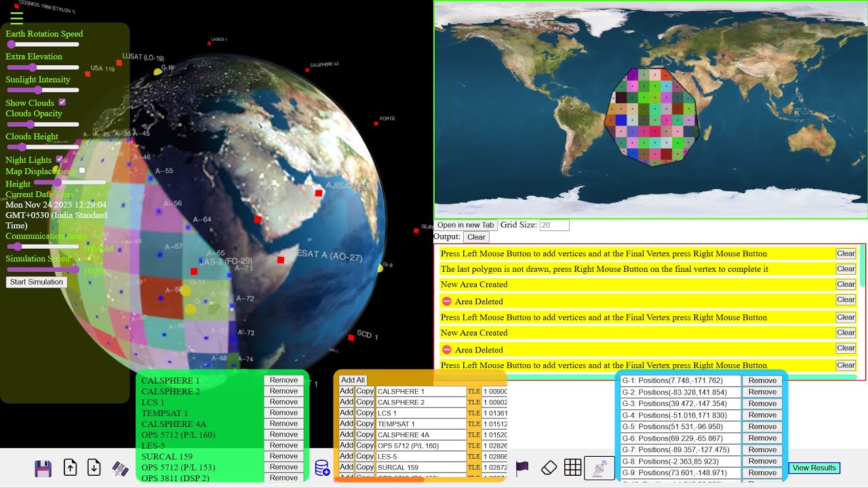868x488 pixels.
Task: Enable the Map Displacement checkbox
Action: click(82, 171)
